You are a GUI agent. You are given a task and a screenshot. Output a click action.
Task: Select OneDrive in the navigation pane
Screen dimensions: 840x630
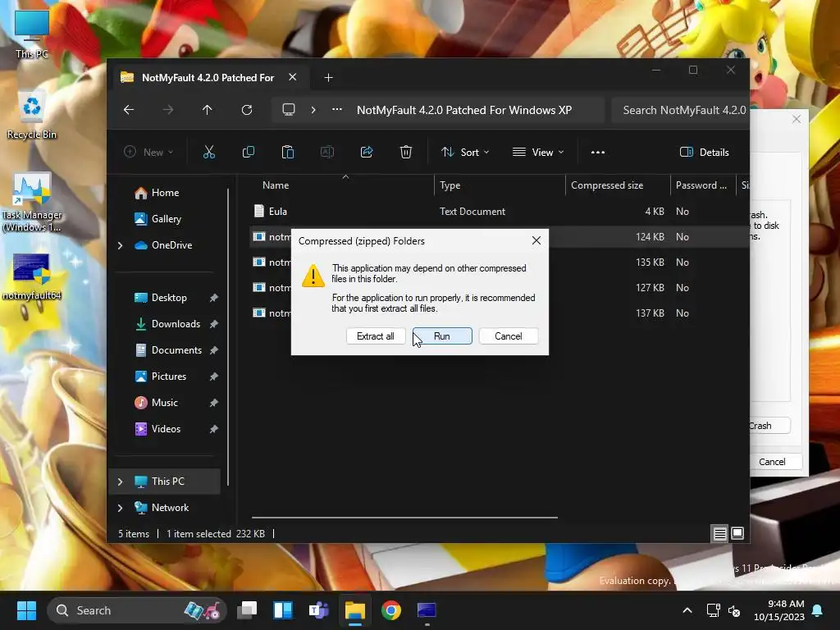171,244
